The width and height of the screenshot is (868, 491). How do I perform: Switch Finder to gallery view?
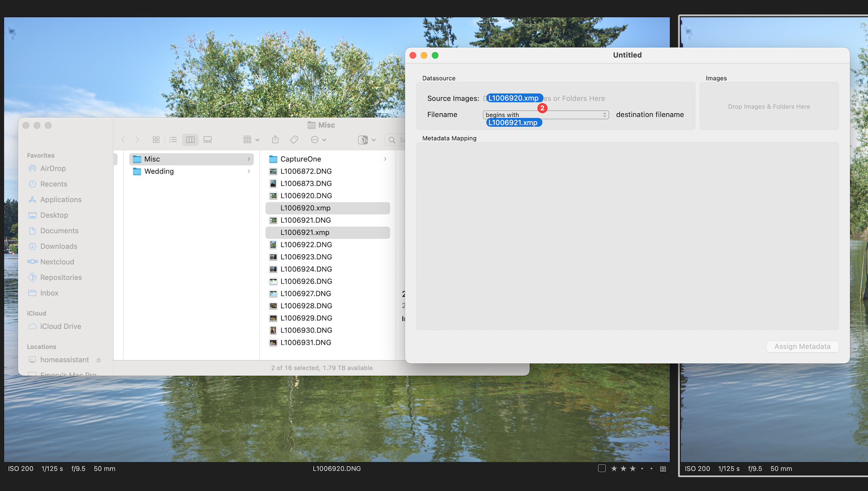click(207, 140)
